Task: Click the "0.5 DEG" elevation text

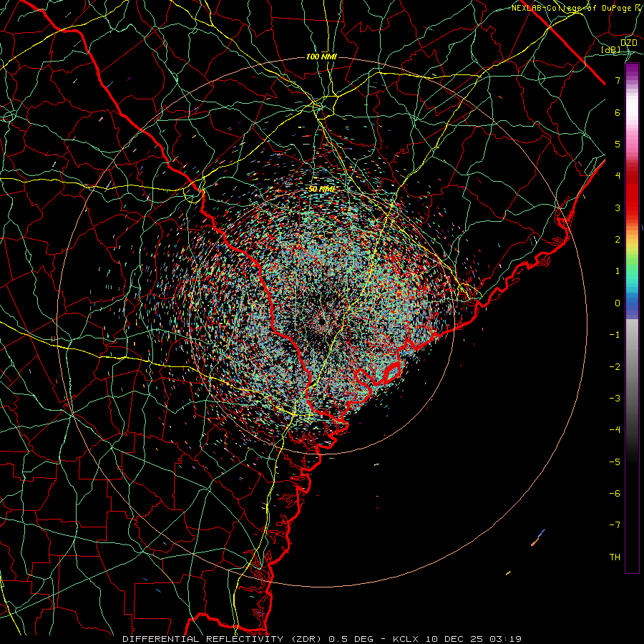Action: pos(351,639)
